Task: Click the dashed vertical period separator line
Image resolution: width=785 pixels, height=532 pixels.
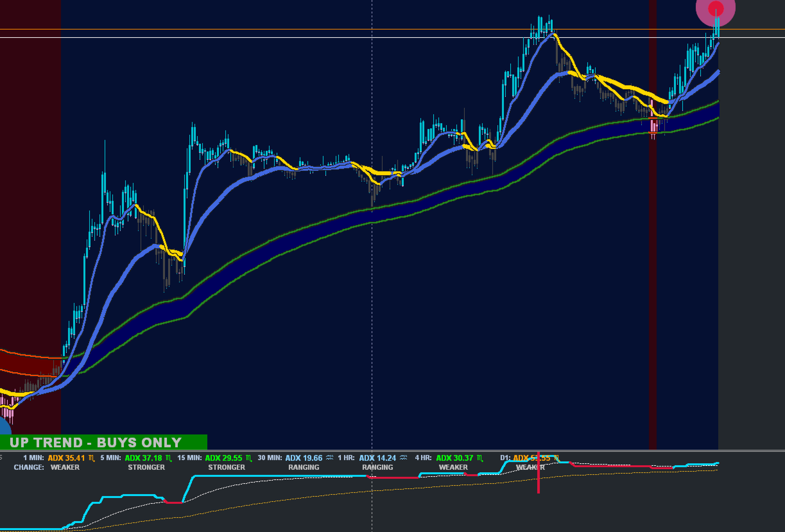Action: click(372, 266)
